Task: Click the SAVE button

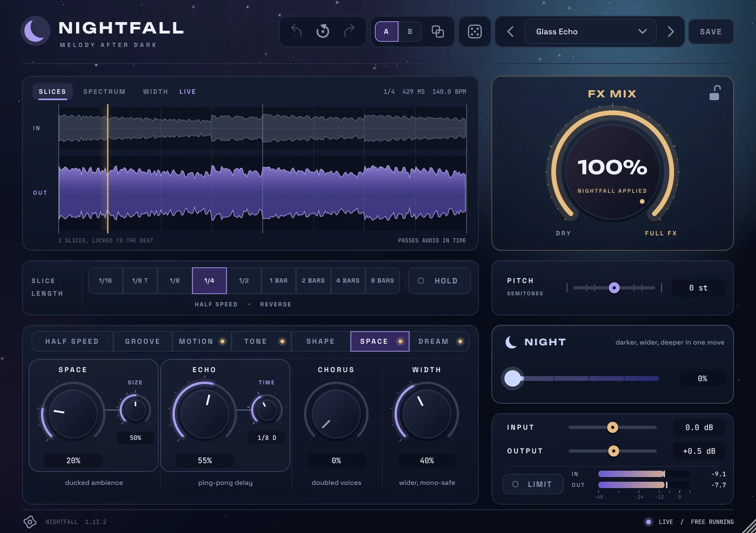Action: click(711, 32)
